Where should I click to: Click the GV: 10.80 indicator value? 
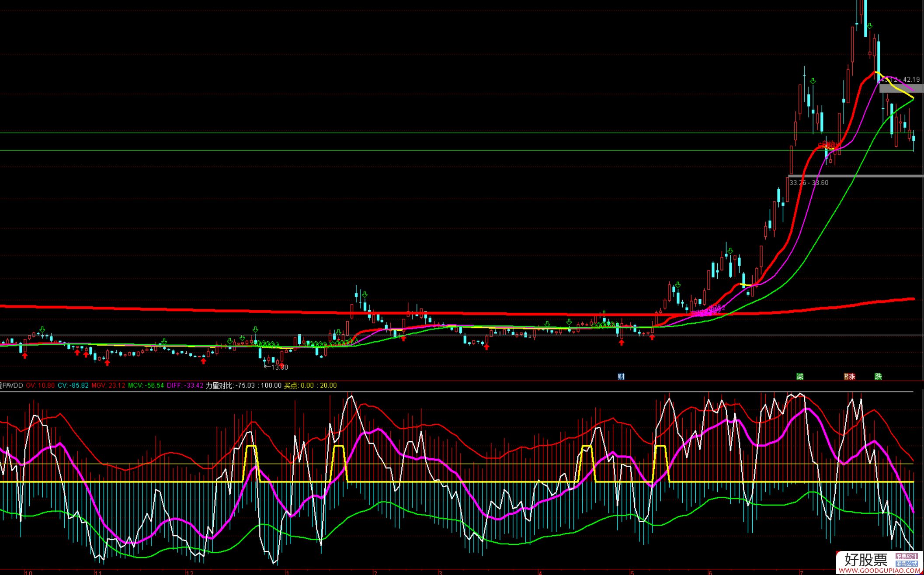[41, 385]
